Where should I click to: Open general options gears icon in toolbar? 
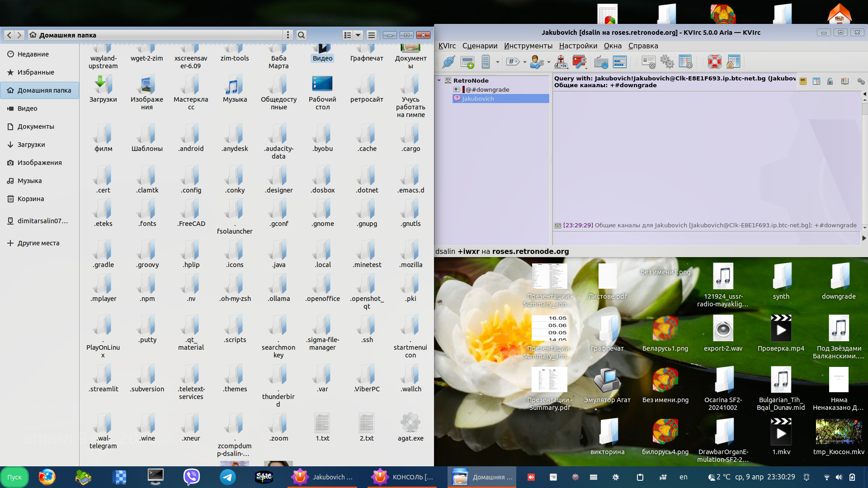tap(667, 62)
